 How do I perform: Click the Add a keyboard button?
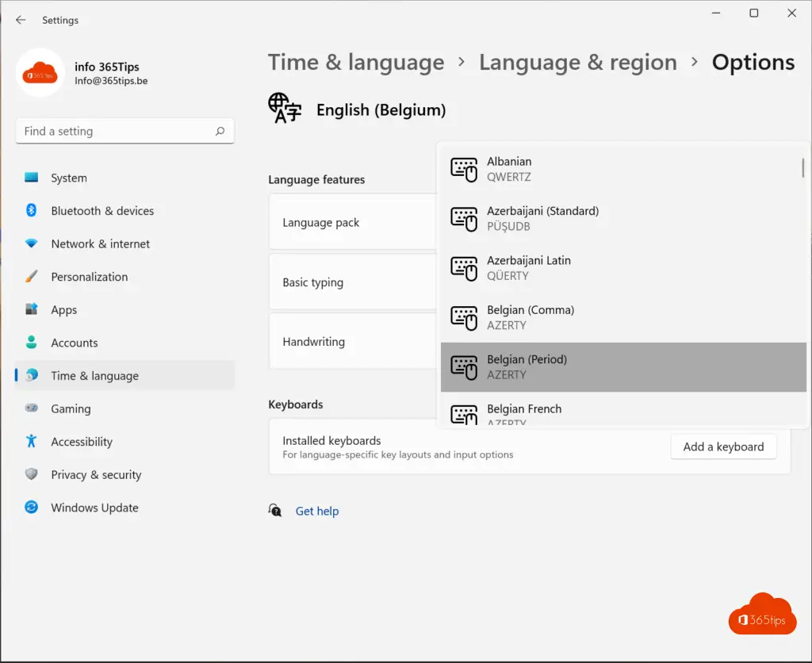(723, 447)
